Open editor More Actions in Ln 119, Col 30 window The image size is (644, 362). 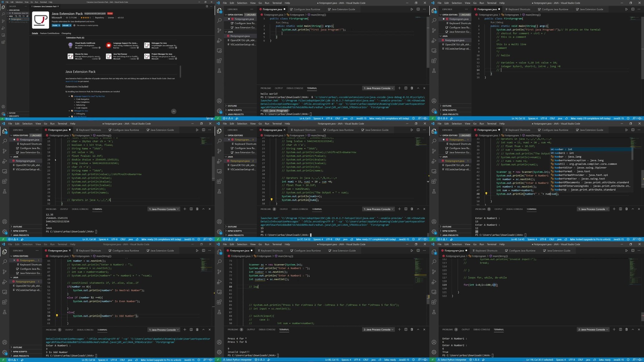click(x=639, y=251)
